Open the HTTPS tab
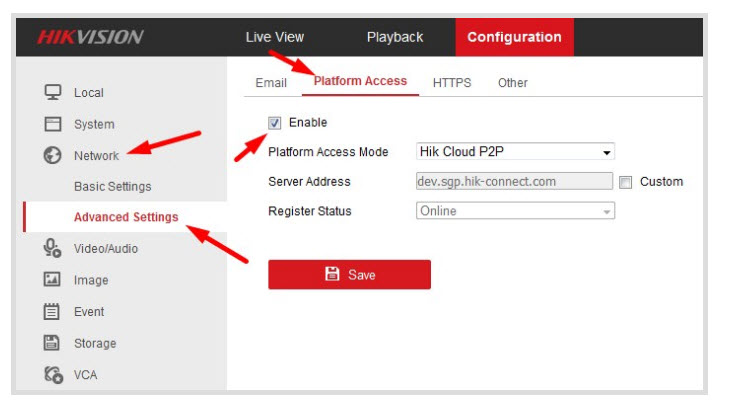The image size is (741, 406). pos(452,83)
